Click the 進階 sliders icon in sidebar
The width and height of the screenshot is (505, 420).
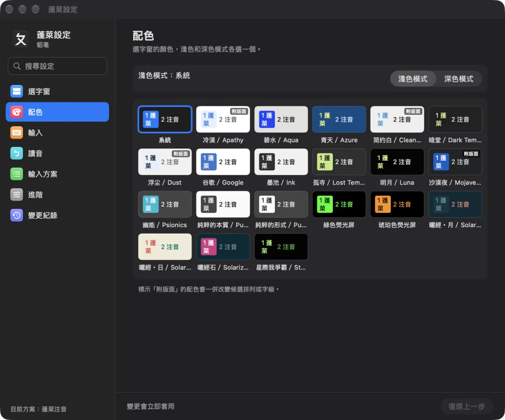point(17,195)
